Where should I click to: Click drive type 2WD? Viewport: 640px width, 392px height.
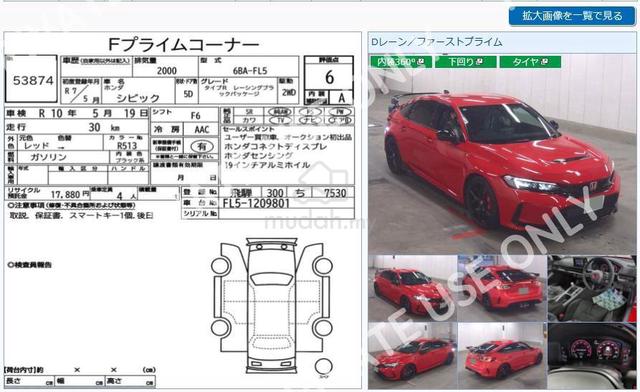click(289, 93)
